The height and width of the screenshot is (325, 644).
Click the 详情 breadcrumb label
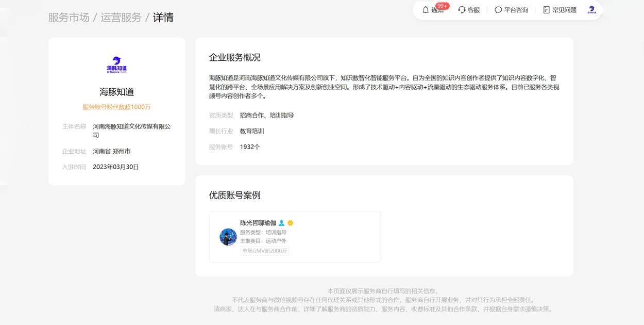coord(163,18)
